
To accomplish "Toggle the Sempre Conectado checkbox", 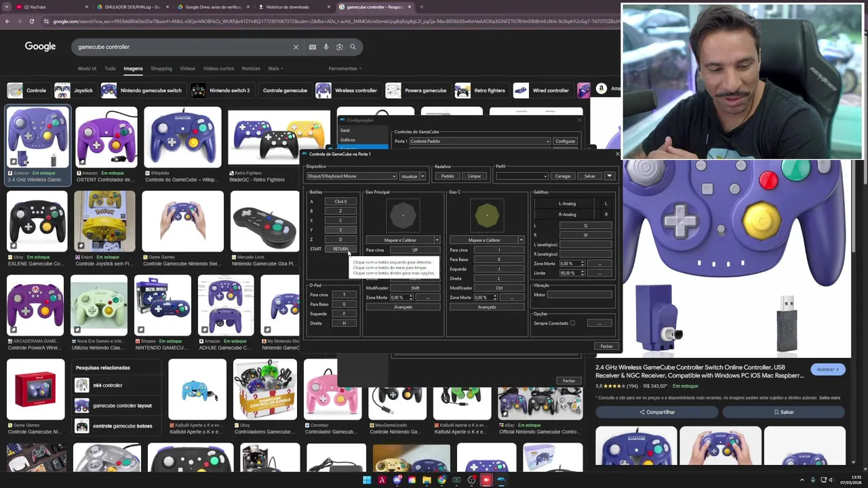I will point(572,323).
